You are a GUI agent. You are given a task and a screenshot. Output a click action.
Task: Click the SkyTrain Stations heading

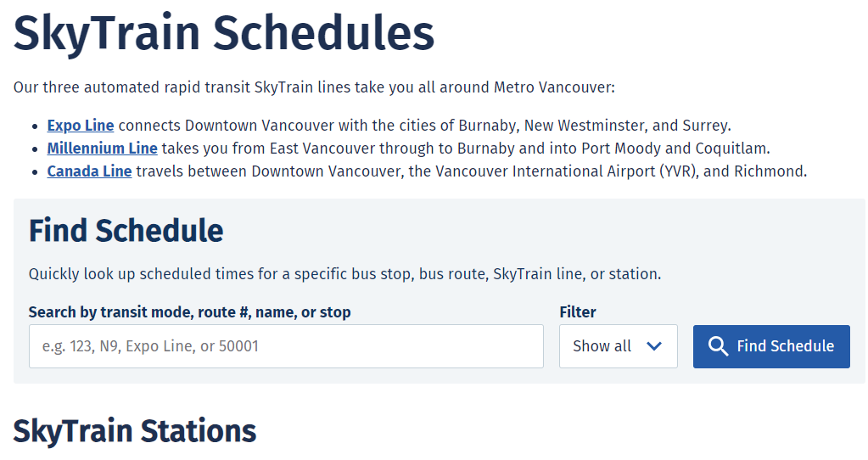click(x=135, y=430)
